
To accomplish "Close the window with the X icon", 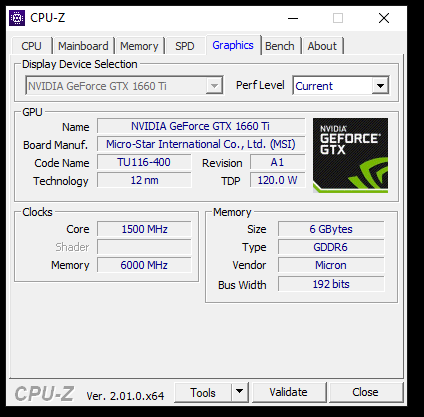I will tap(384, 18).
